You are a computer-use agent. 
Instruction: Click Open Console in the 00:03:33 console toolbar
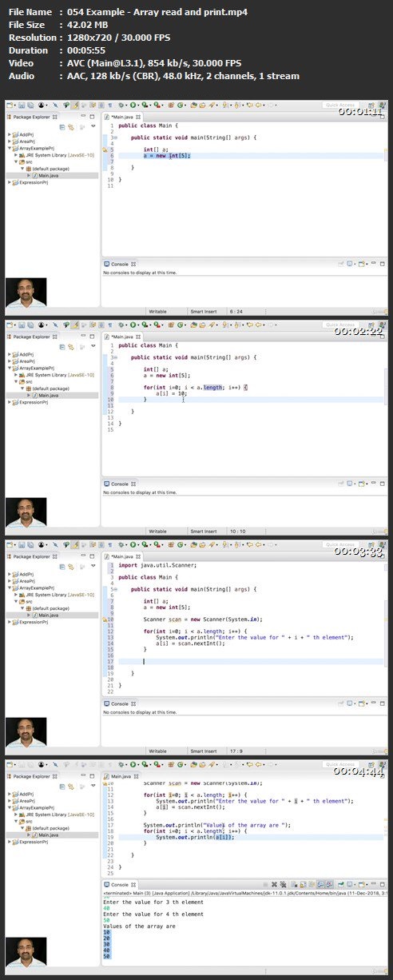click(362, 703)
